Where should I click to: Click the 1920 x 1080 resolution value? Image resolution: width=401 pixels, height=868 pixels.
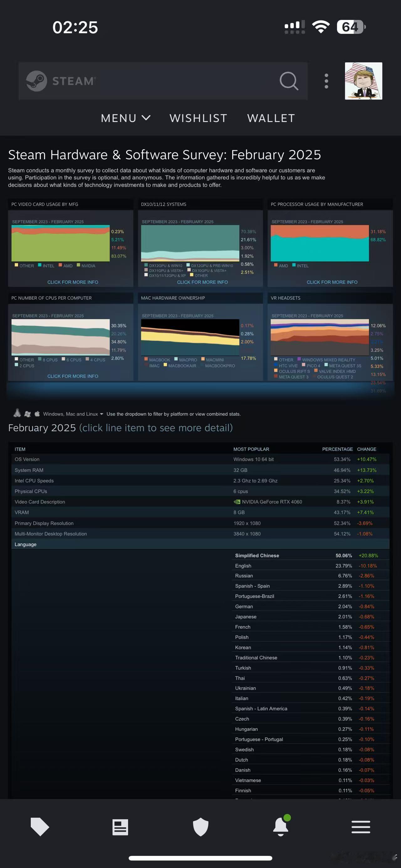click(x=247, y=523)
